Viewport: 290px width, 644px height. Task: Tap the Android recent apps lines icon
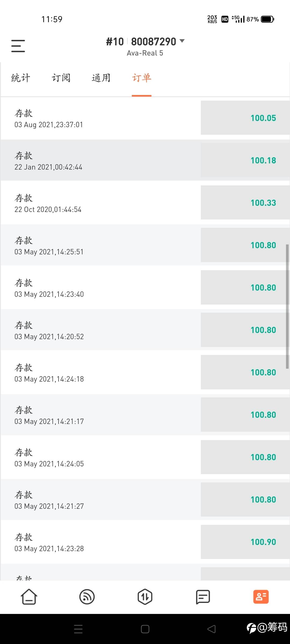point(78,629)
